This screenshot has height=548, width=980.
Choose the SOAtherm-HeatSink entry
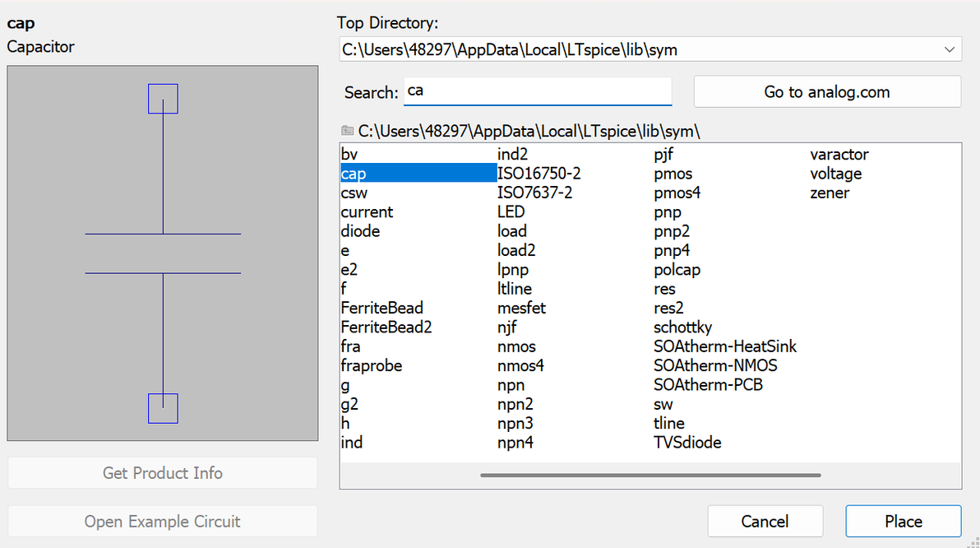pos(724,346)
